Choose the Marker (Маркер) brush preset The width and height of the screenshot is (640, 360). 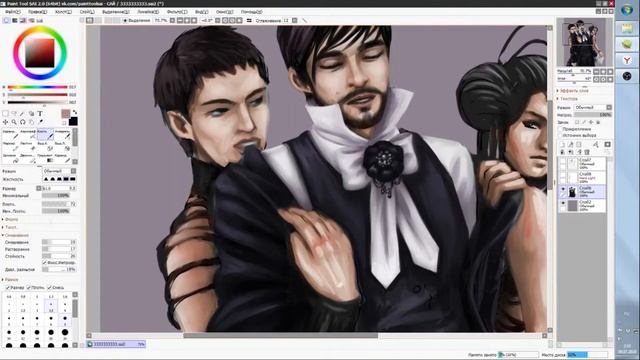pos(10,146)
